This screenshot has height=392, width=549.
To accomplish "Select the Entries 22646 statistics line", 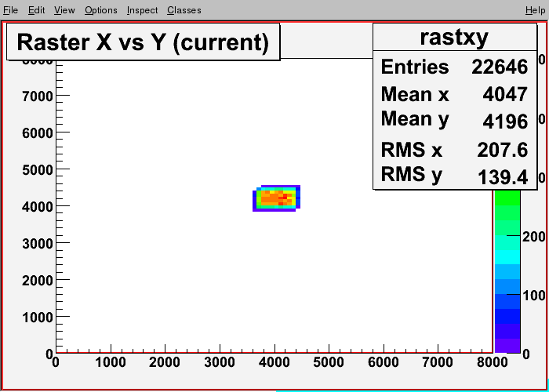I will [x=454, y=67].
